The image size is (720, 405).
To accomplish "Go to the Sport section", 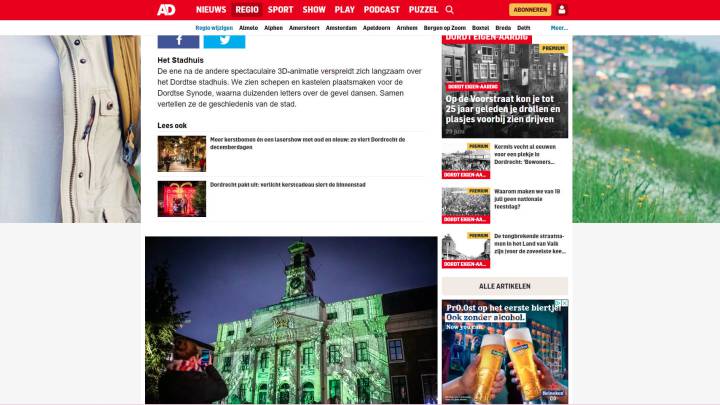I will (281, 9).
